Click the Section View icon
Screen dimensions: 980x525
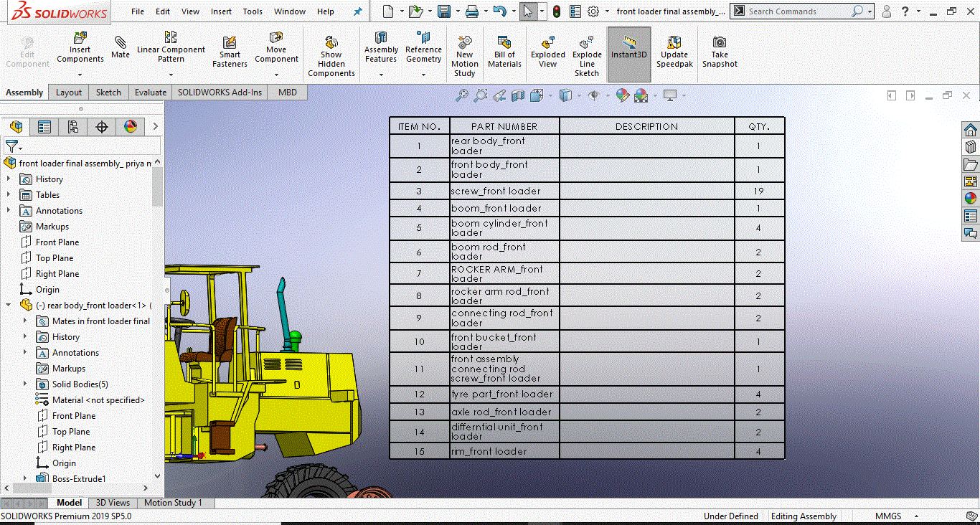click(518, 95)
